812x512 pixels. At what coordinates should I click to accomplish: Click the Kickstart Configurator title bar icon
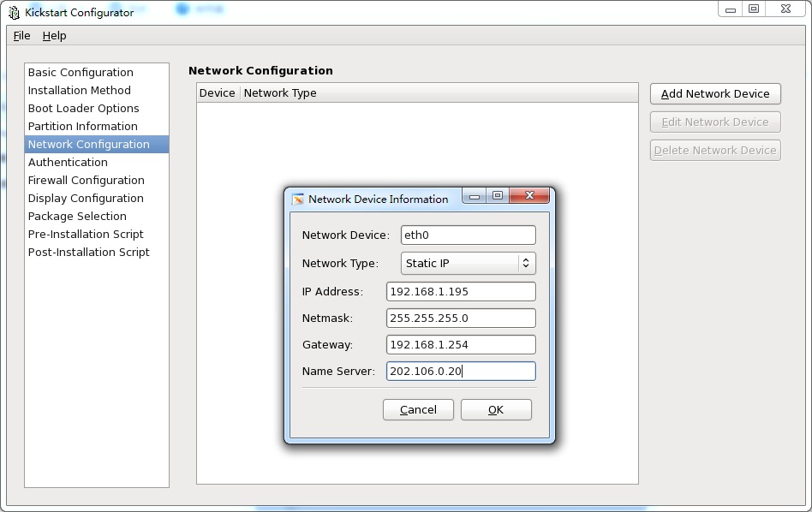[x=14, y=13]
